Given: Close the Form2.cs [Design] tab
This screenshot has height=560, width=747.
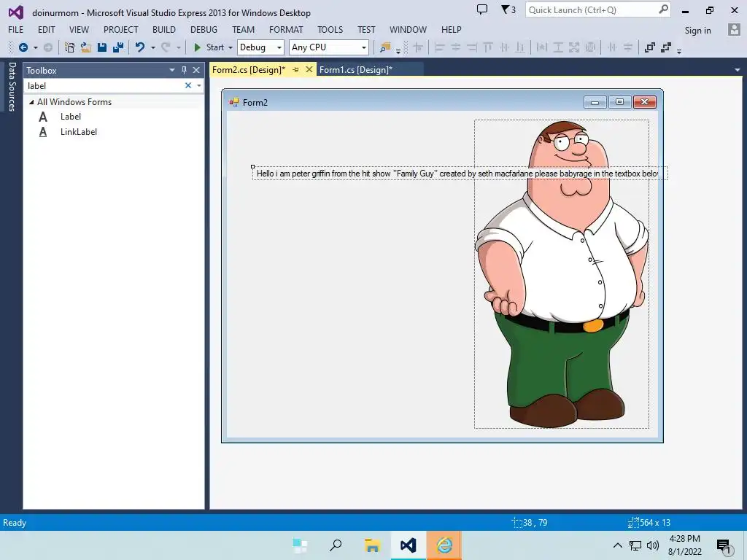Looking at the screenshot, I should click(x=309, y=70).
